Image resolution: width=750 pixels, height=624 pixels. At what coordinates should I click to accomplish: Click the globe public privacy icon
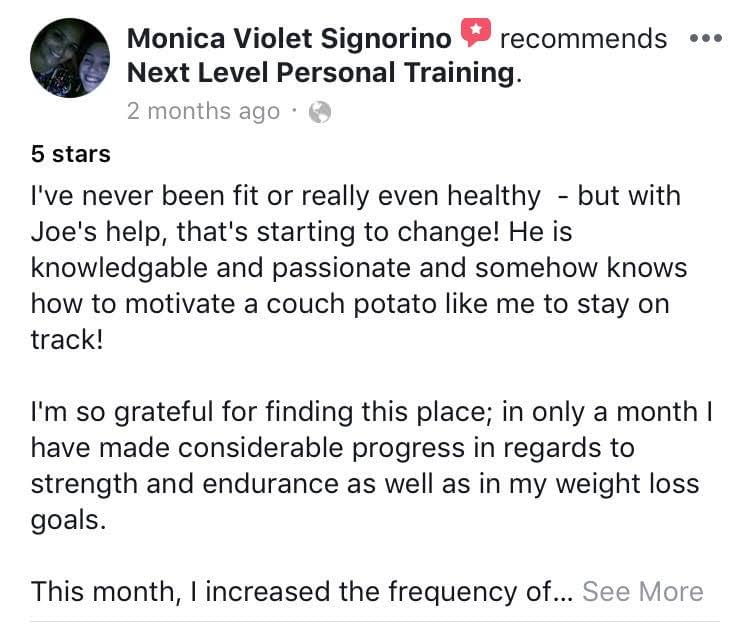tap(320, 112)
